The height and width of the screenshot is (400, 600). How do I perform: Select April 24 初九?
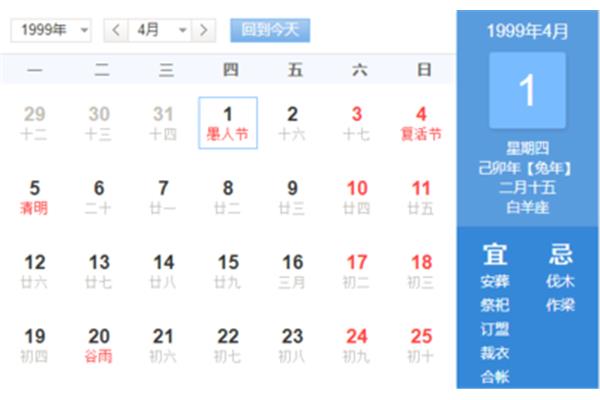[357, 346]
